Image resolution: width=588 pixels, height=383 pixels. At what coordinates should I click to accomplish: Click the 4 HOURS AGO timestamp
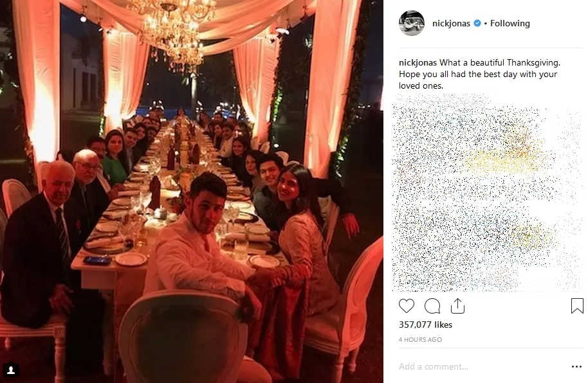420,339
